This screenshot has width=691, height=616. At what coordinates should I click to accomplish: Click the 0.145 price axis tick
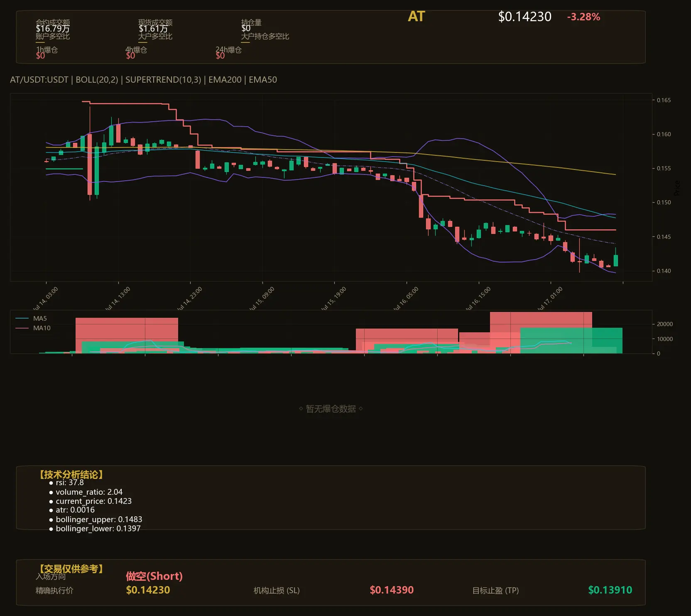pos(664,237)
